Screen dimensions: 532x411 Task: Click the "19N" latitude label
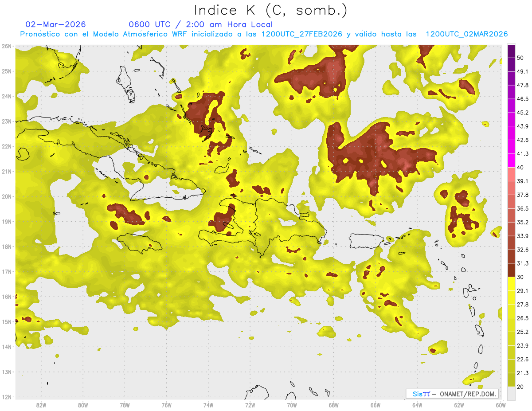[x=7, y=221]
